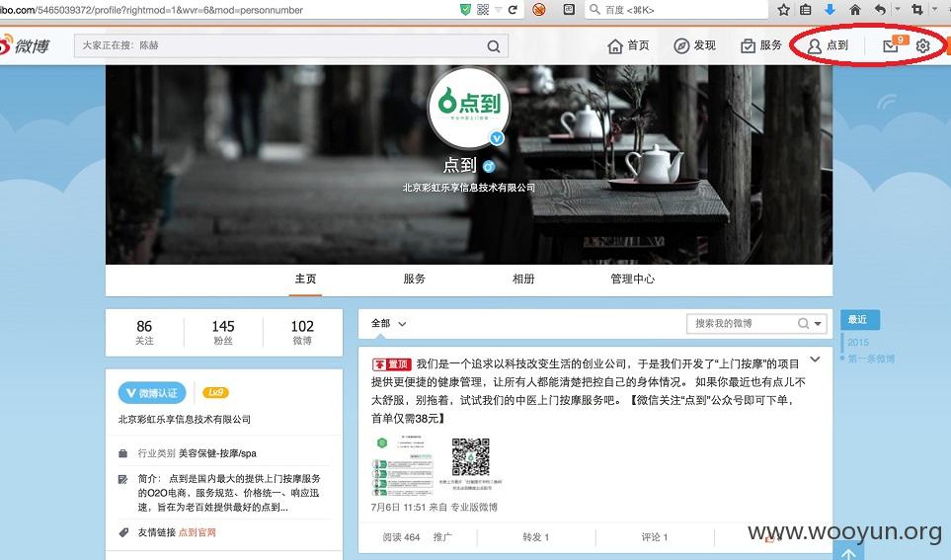
Task: Jump to 第一条微博 in timeline
Action: pyautogui.click(x=871, y=359)
